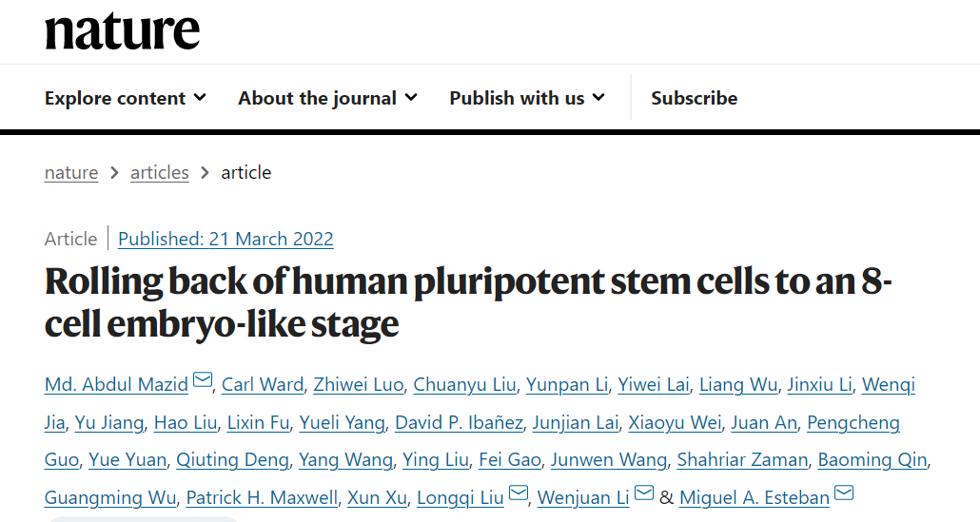Click envelope icon beside Md. Abdul Mazid
980x522 pixels.
pos(203,379)
